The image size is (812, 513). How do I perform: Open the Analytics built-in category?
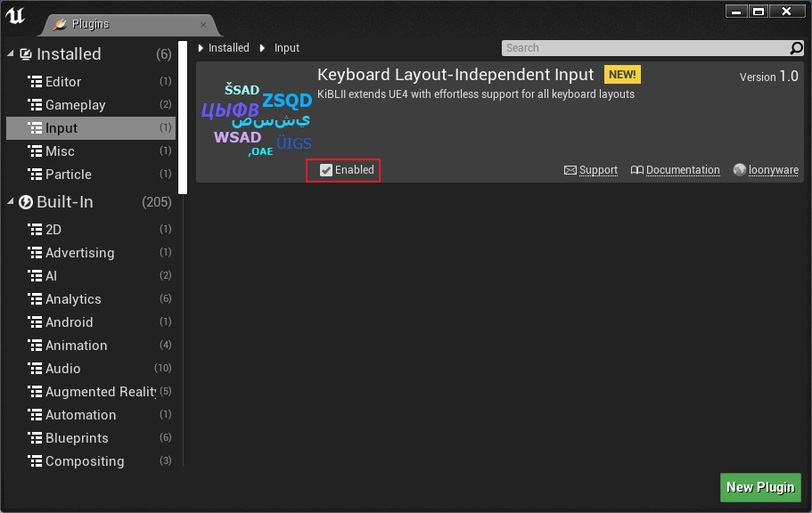tap(91, 298)
